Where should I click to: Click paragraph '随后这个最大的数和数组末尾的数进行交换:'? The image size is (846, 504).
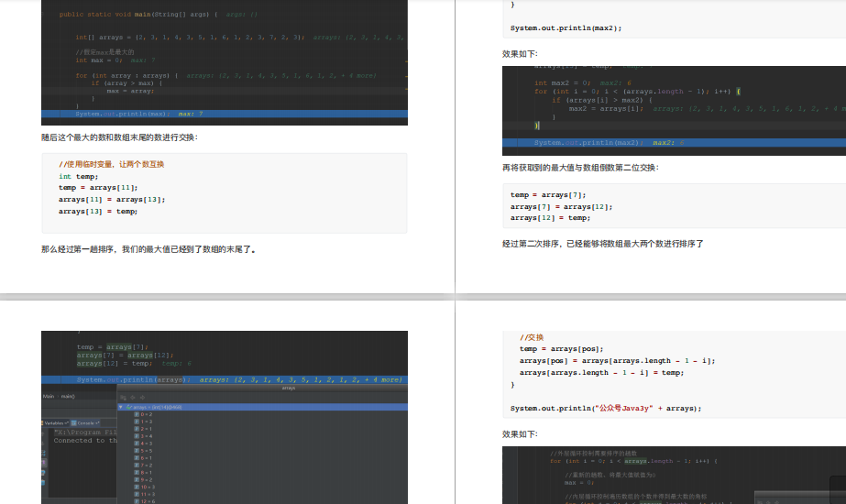click(x=120, y=137)
